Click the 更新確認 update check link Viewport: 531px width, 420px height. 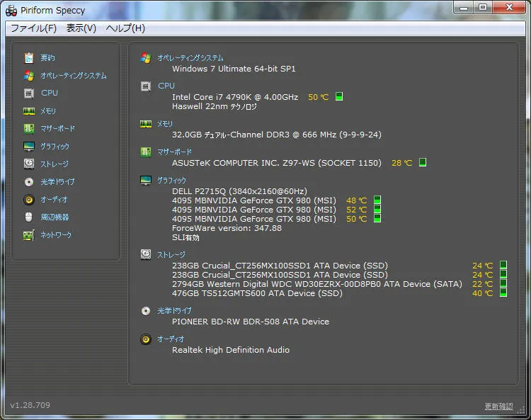point(498,406)
